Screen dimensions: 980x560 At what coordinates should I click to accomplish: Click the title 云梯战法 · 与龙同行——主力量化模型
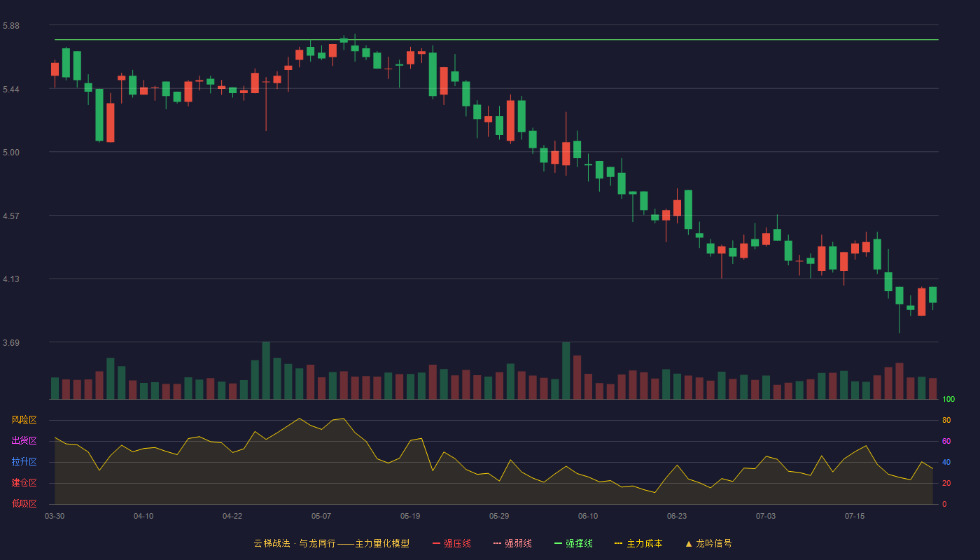tap(331, 543)
